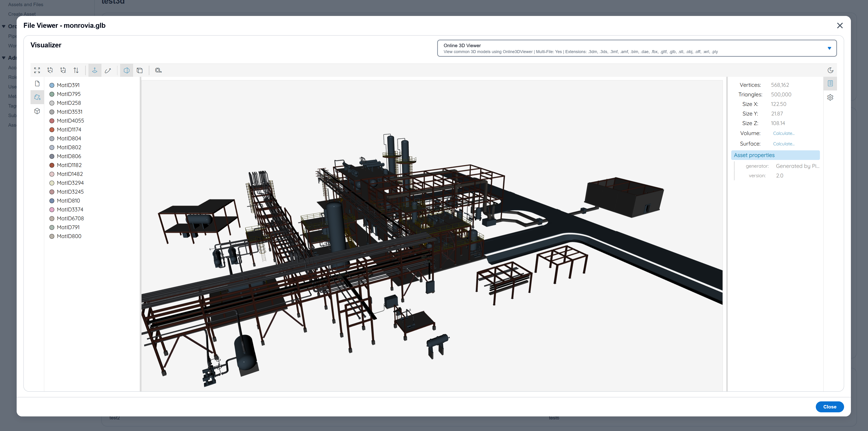Click the MatID1182 color swatch

pyautogui.click(x=52, y=165)
